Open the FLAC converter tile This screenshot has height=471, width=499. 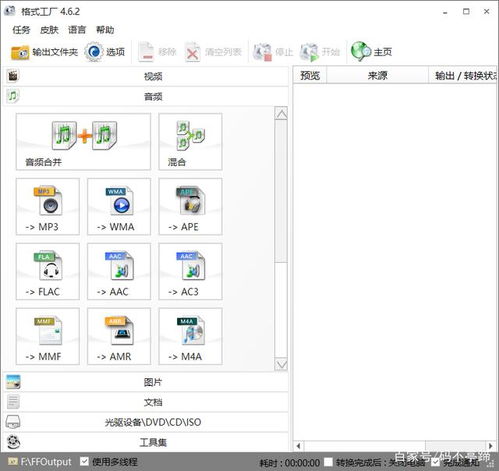48,271
